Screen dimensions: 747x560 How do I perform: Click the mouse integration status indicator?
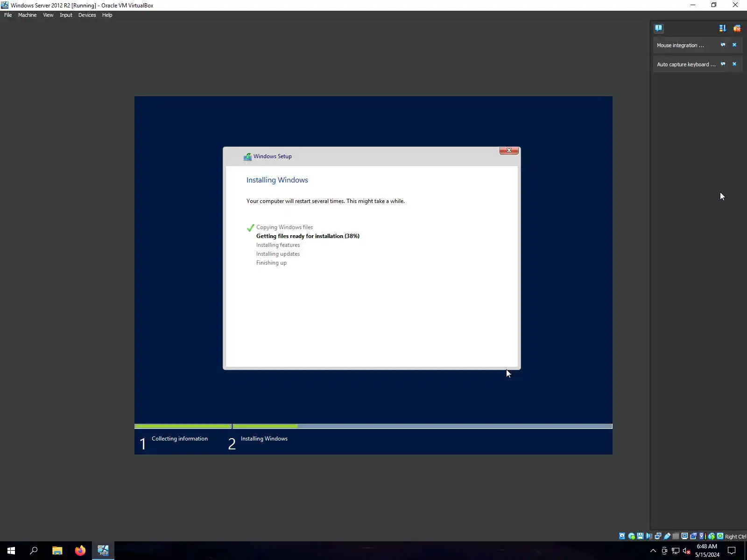click(x=711, y=536)
